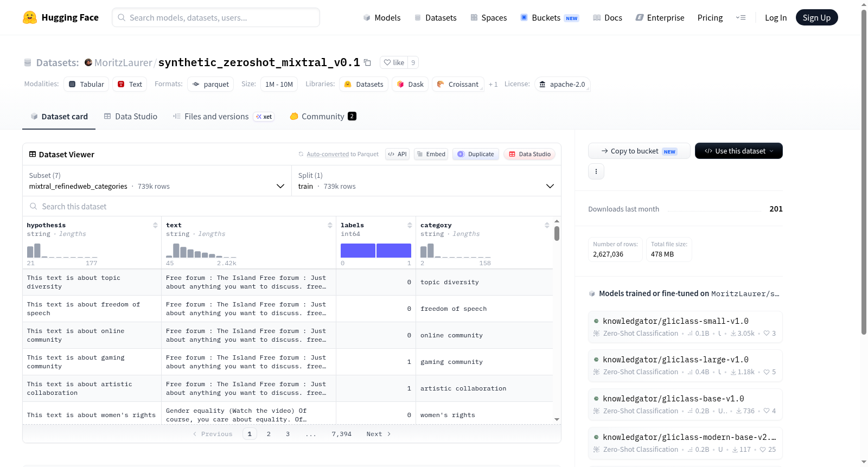Click the Log In link
This screenshot has width=868, height=467.
[776, 17]
